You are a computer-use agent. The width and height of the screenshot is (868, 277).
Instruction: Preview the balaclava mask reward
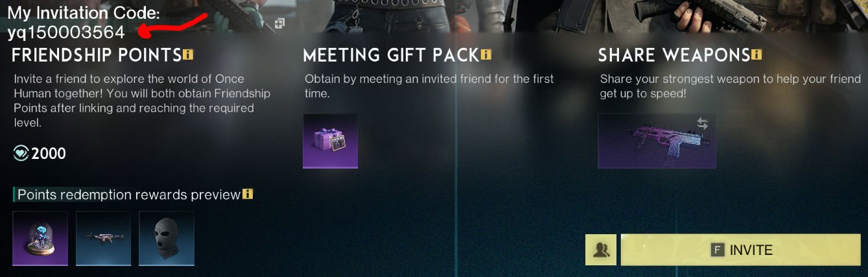pyautogui.click(x=167, y=238)
